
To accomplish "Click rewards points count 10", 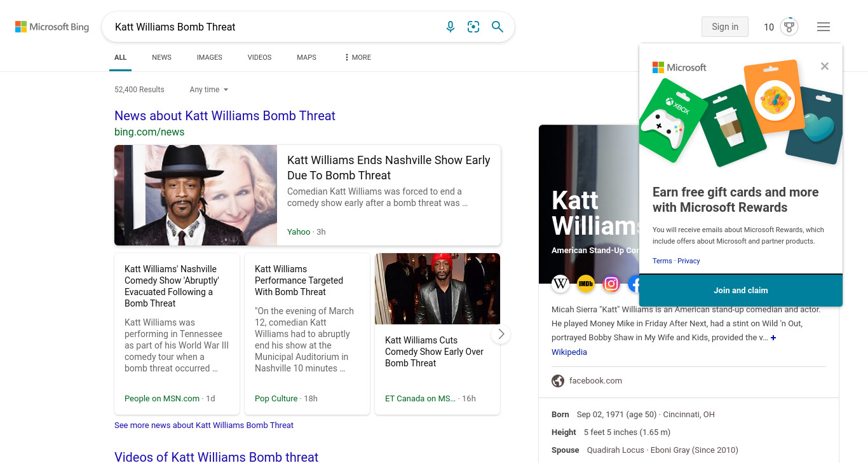I will click(x=769, y=27).
